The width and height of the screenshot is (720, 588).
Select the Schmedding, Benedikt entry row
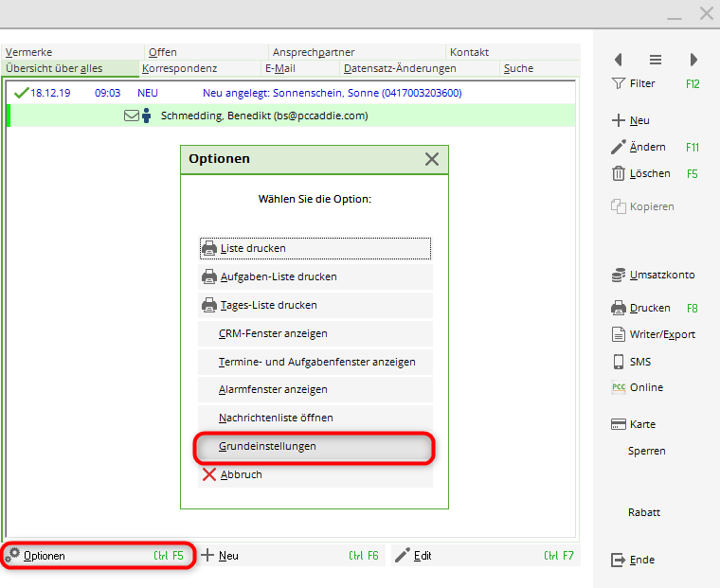[x=254, y=116]
